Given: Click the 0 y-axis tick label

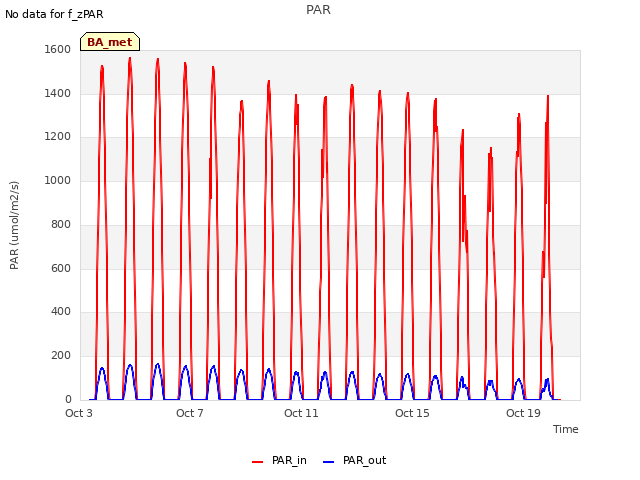Looking at the screenshot, I should click(68, 399).
